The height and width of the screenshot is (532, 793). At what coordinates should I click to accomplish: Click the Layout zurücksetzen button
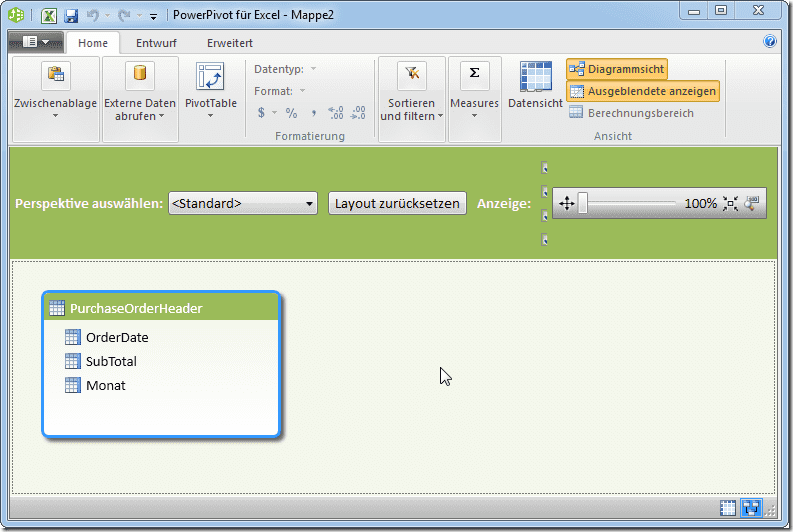[397, 203]
